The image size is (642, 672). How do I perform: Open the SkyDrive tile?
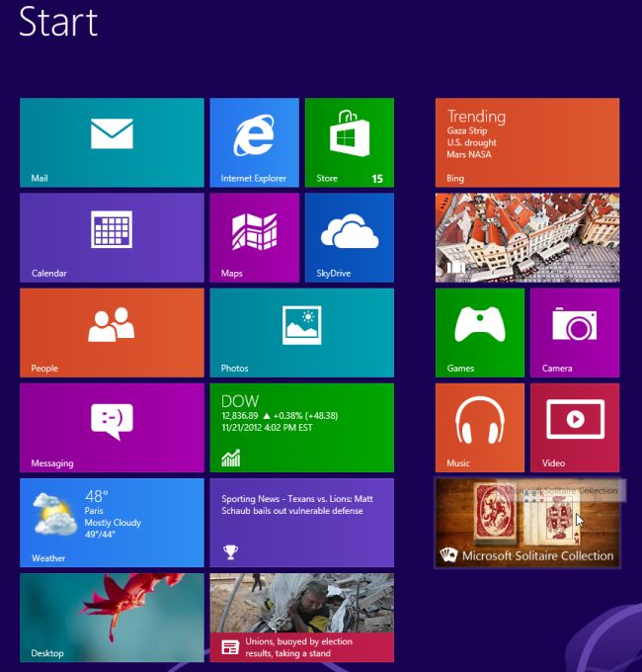(x=350, y=237)
